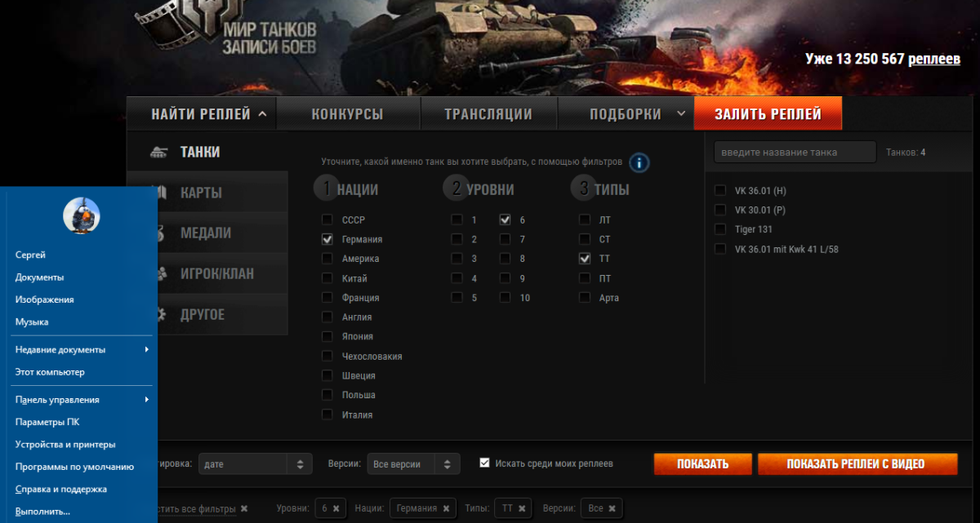Select the ТАНКИ sidebar section
Image resolution: width=980 pixels, height=523 pixels.
[207, 153]
